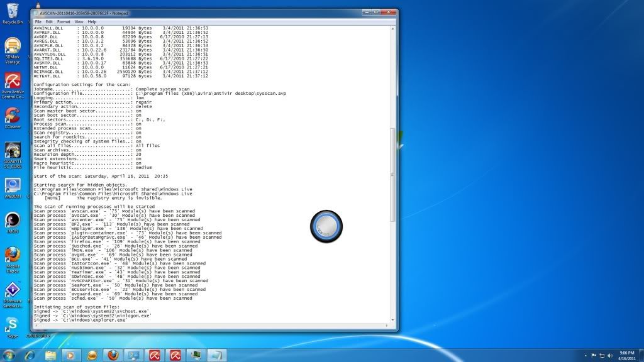Click the yellow round app icon in taskbar

click(92, 355)
